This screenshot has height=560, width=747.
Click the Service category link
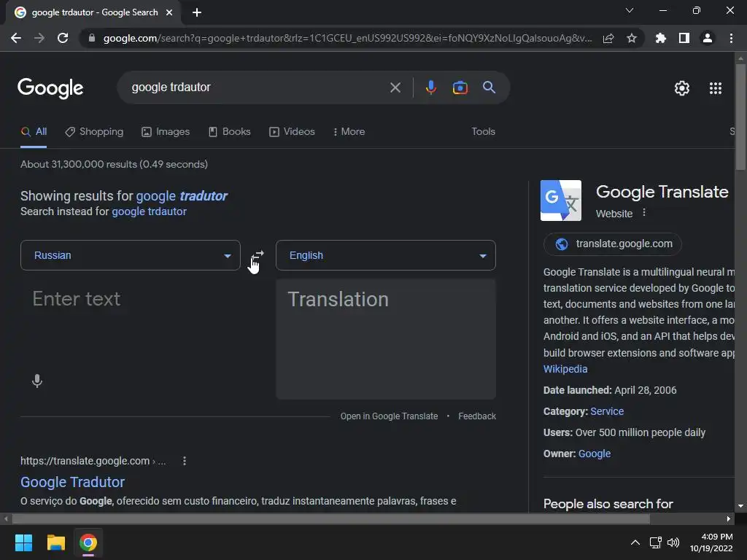(607, 411)
